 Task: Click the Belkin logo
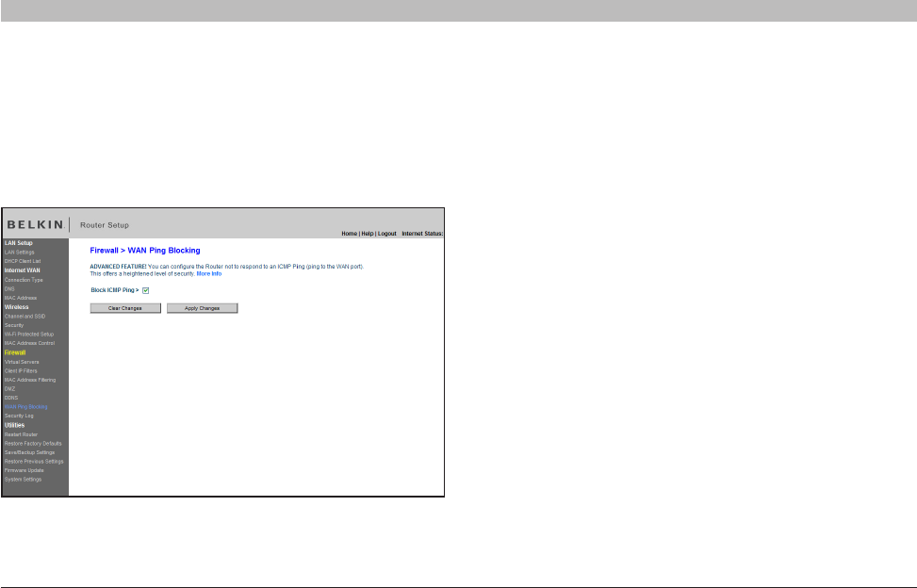click(x=35, y=224)
